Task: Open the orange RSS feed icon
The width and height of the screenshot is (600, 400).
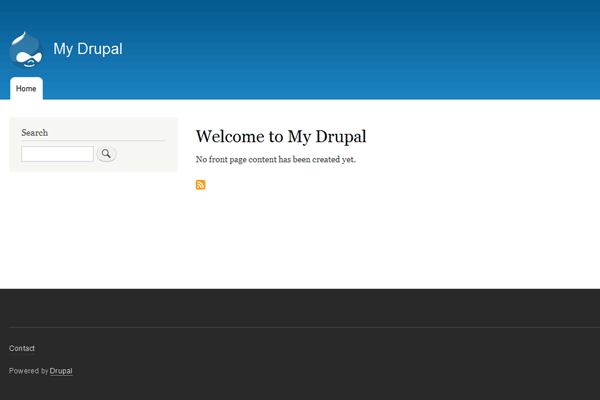Action: (201, 185)
